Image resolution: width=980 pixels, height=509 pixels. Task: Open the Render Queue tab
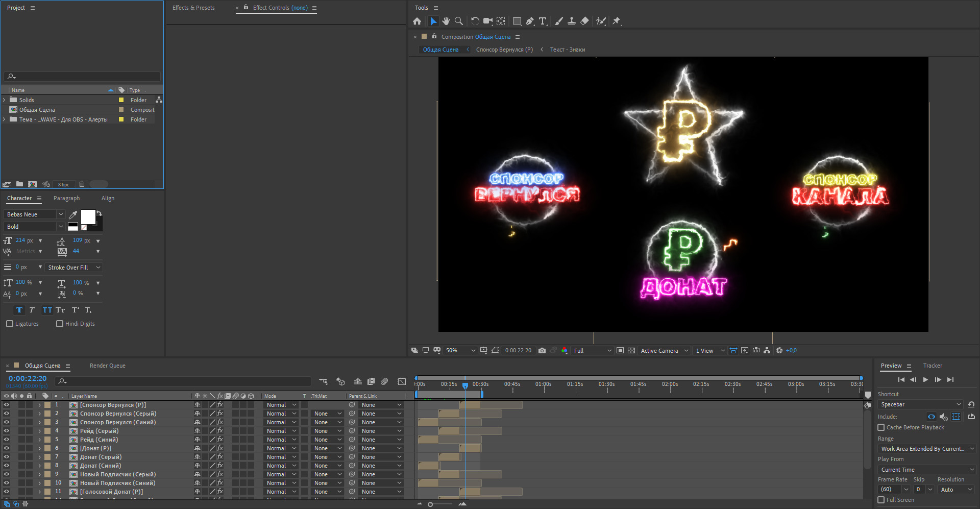[107, 366]
